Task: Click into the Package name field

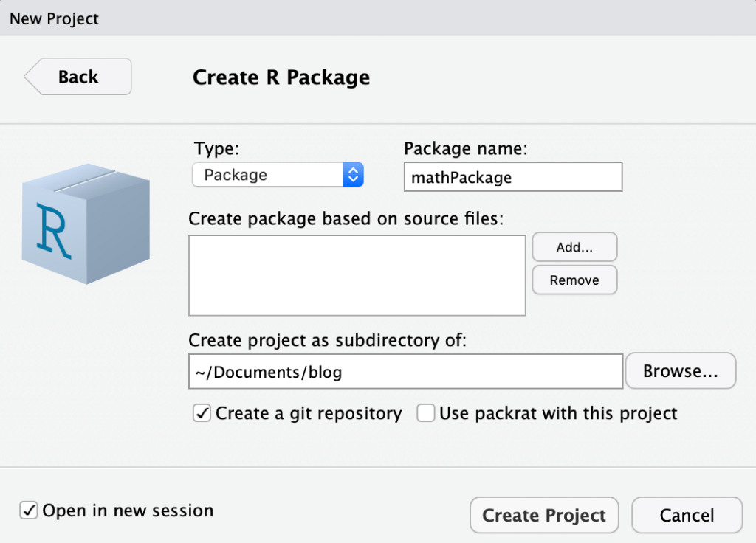Action: tap(512, 177)
